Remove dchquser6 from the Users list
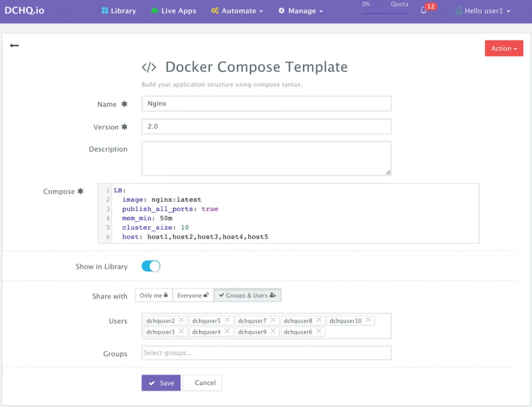The width and height of the screenshot is (532, 407). [319, 331]
